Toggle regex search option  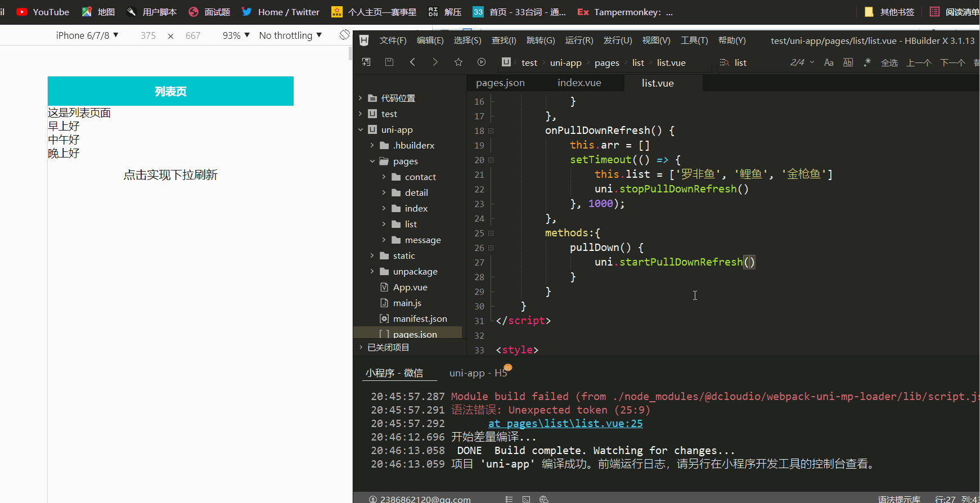(x=867, y=62)
